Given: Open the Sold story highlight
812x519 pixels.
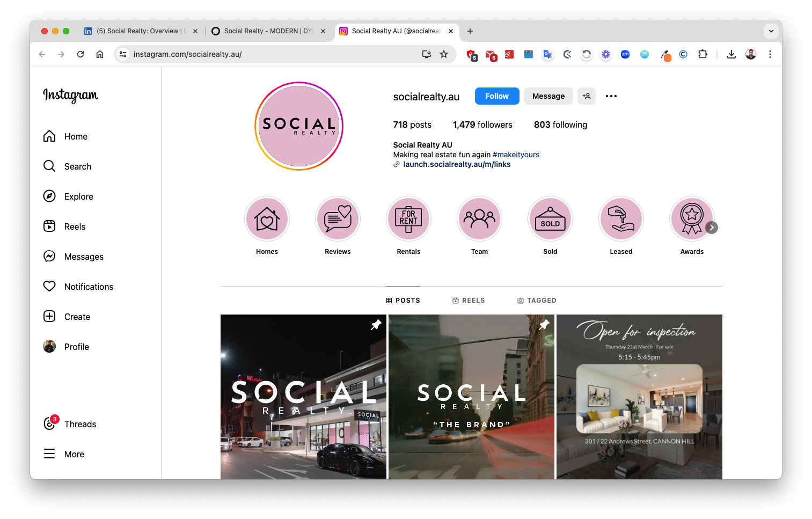Looking at the screenshot, I should (550, 219).
